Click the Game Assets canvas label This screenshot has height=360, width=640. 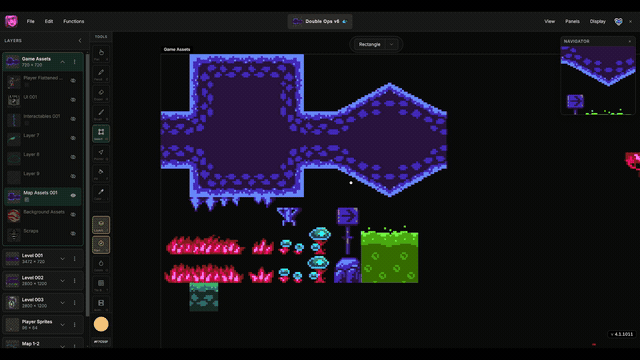(x=177, y=49)
